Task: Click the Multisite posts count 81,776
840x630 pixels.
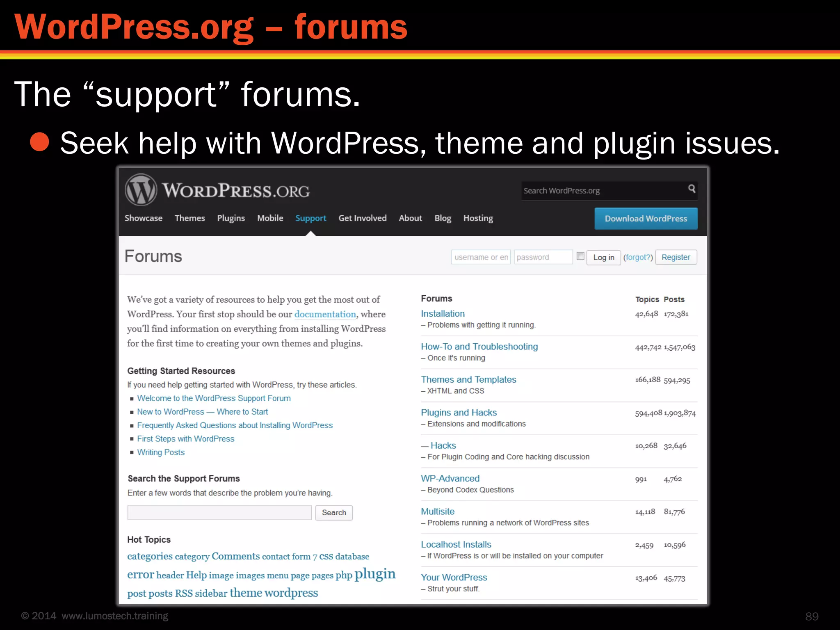Action: [674, 512]
